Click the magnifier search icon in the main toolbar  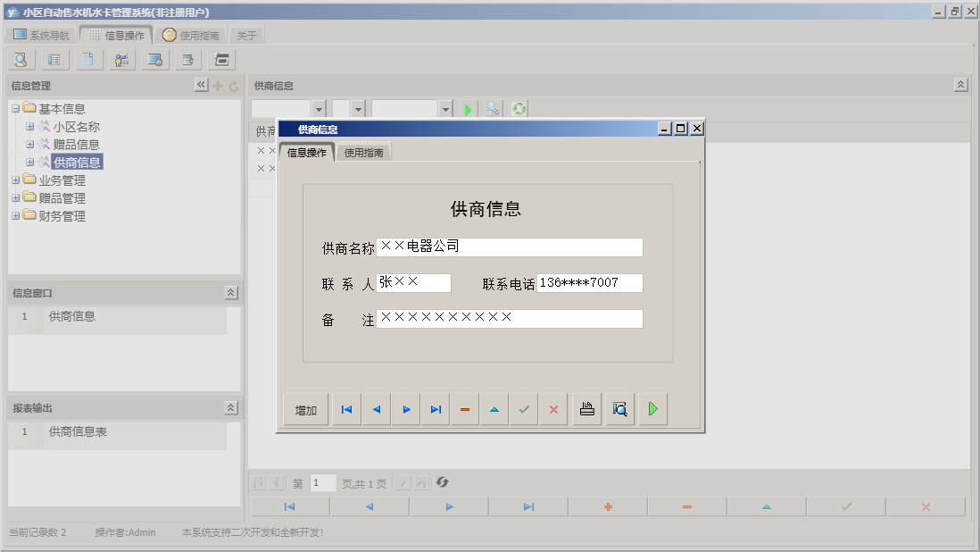tap(21, 60)
